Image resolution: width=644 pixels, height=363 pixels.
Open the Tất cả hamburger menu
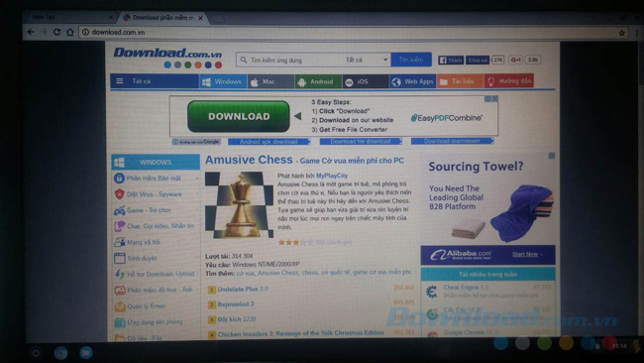tap(155, 81)
